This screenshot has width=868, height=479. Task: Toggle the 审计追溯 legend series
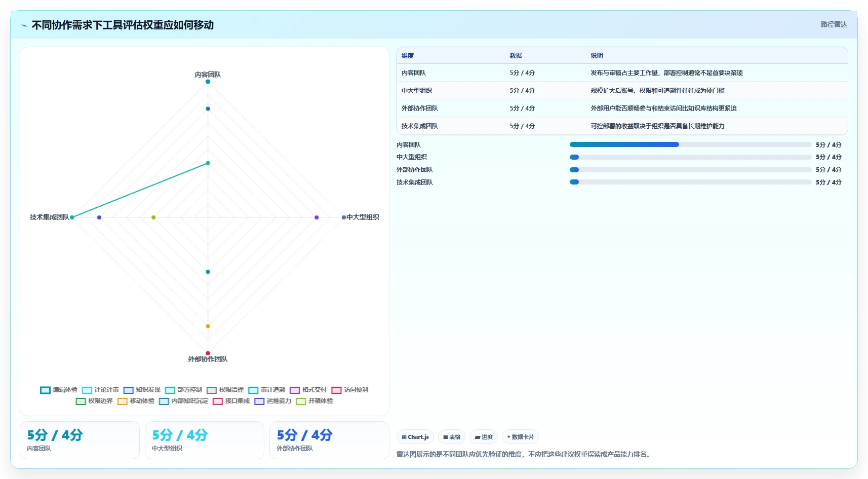pyautogui.click(x=266, y=390)
